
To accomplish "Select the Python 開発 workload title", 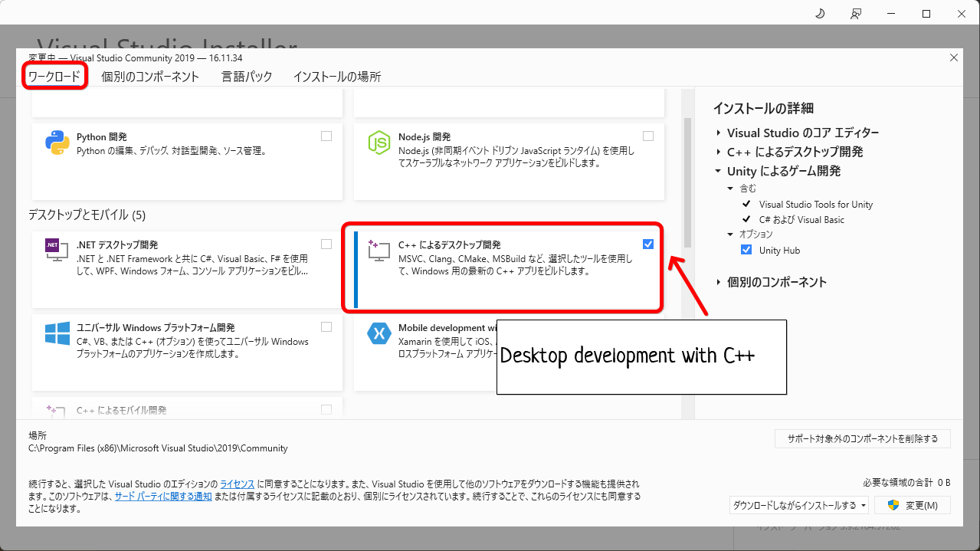I will coord(102,136).
